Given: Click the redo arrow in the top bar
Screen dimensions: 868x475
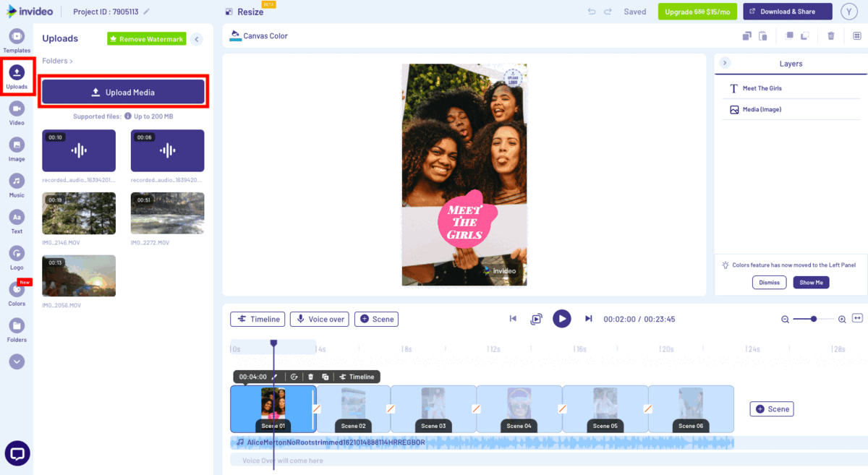Looking at the screenshot, I should point(606,11).
